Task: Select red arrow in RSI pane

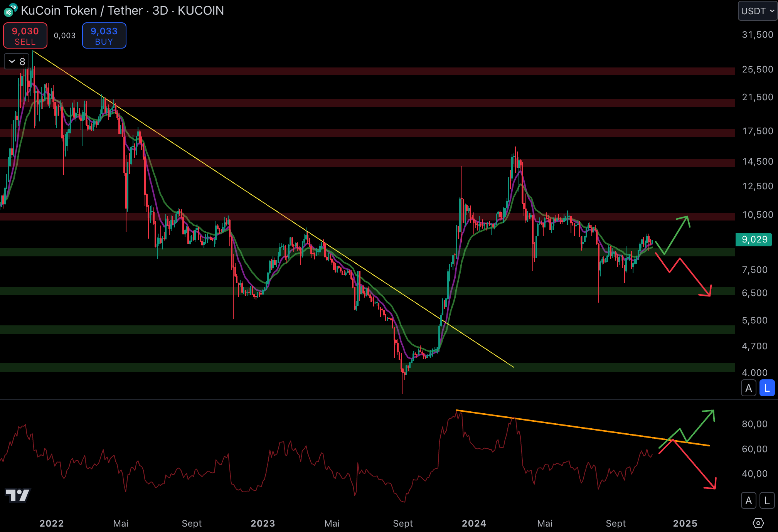Action: [694, 465]
